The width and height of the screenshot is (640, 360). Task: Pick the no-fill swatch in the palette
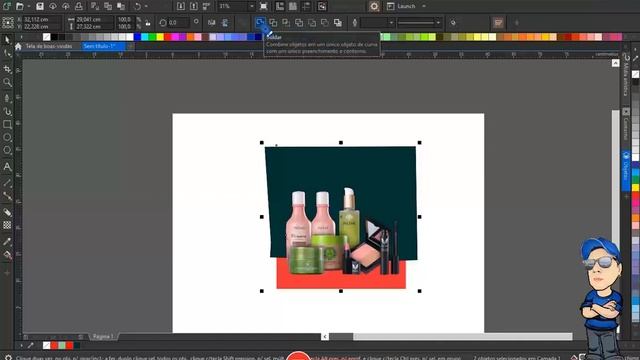coord(47,37)
